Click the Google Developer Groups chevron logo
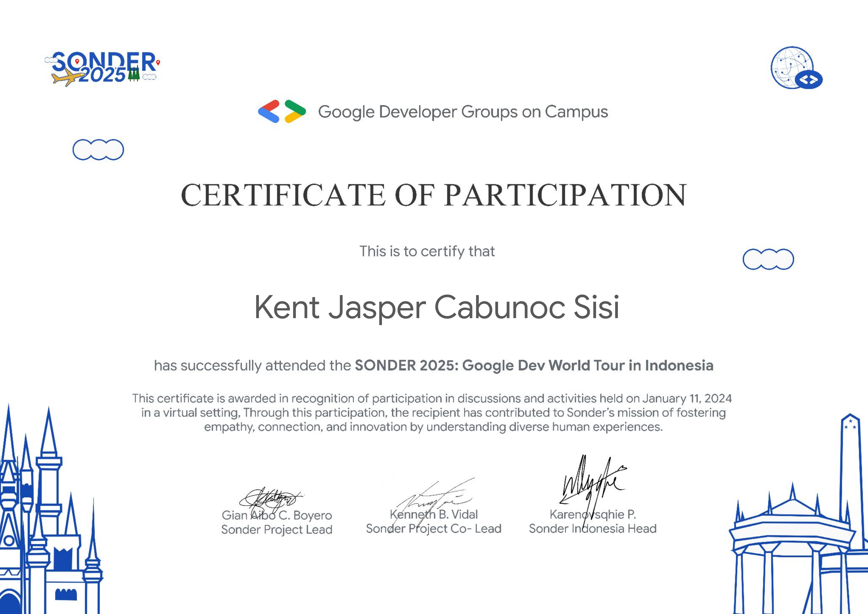 282,112
